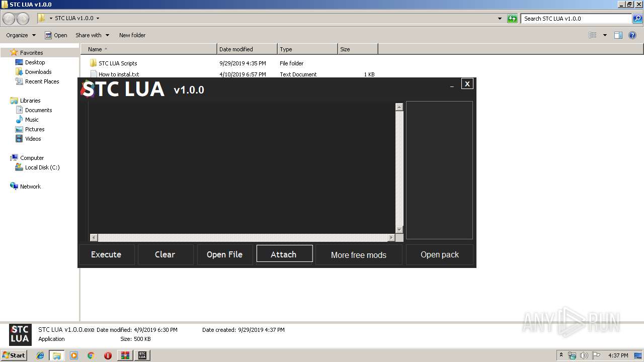Select Libraries in the navigation pane

pyautogui.click(x=30, y=101)
